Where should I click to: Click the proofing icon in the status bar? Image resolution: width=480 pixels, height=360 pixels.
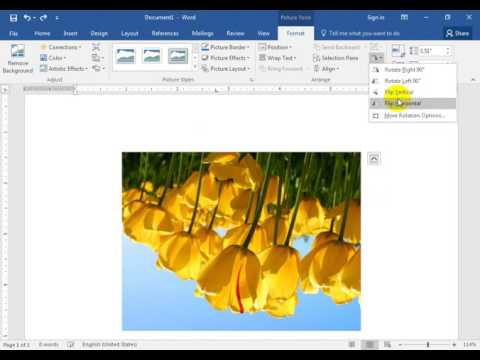pos(71,345)
